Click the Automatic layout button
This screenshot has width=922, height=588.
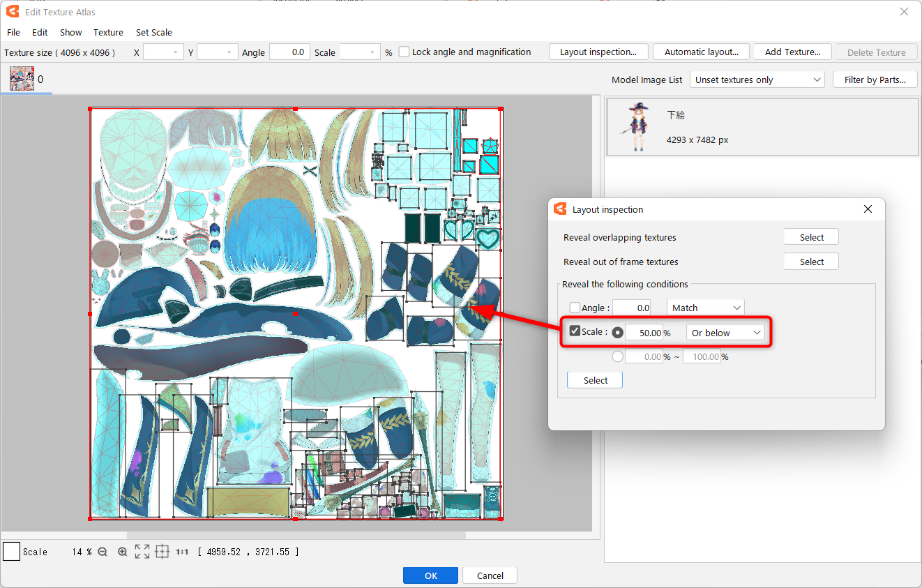[x=701, y=52]
